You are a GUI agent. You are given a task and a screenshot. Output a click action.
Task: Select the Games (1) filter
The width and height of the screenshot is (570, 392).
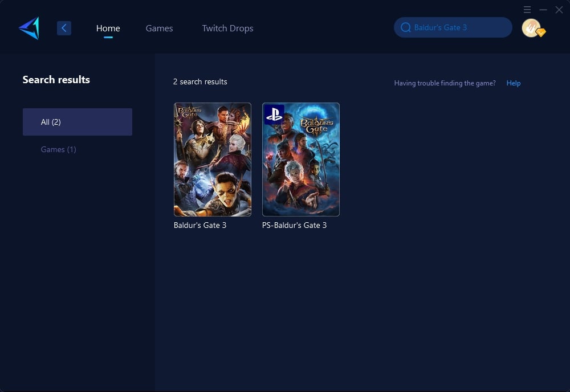pyautogui.click(x=59, y=149)
